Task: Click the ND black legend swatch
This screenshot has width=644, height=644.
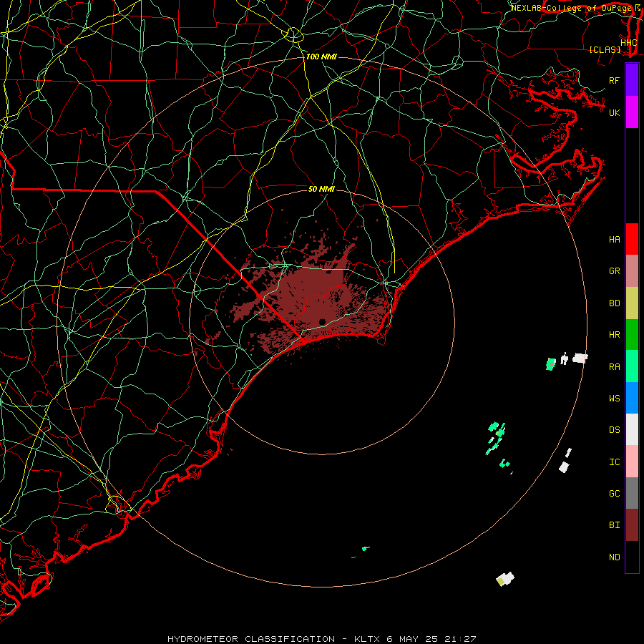Action: [x=632, y=557]
